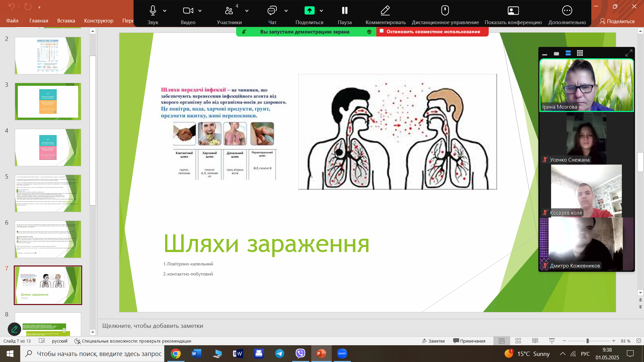Image resolution: width=644 pixels, height=362 pixels.
Task: Click notes field to add notes
Action: point(367,326)
